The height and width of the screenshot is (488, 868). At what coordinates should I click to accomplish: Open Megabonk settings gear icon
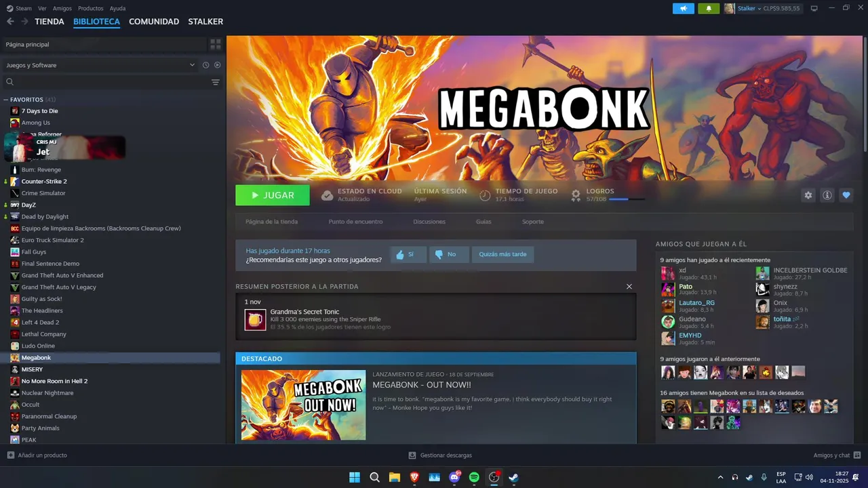tap(808, 195)
